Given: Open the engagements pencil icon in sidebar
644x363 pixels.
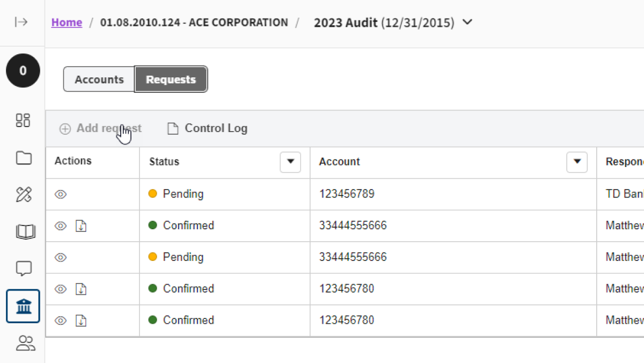Looking at the screenshot, I should click(x=23, y=194).
